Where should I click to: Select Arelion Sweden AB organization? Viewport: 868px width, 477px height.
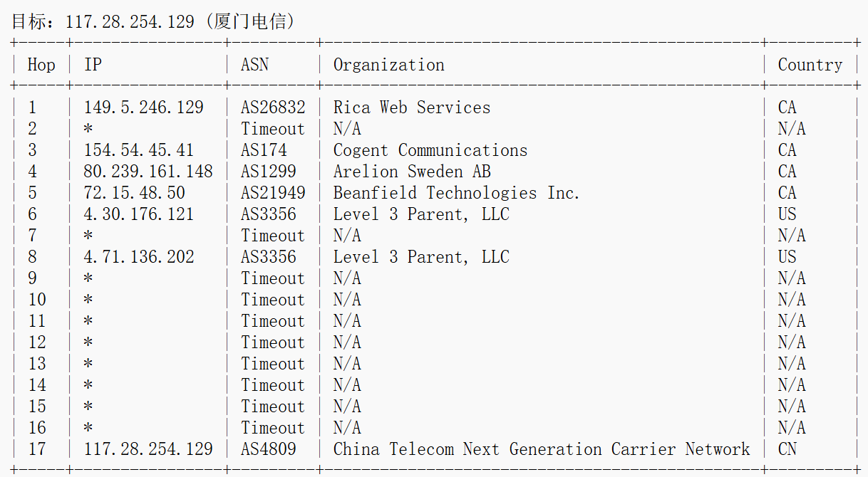point(412,172)
